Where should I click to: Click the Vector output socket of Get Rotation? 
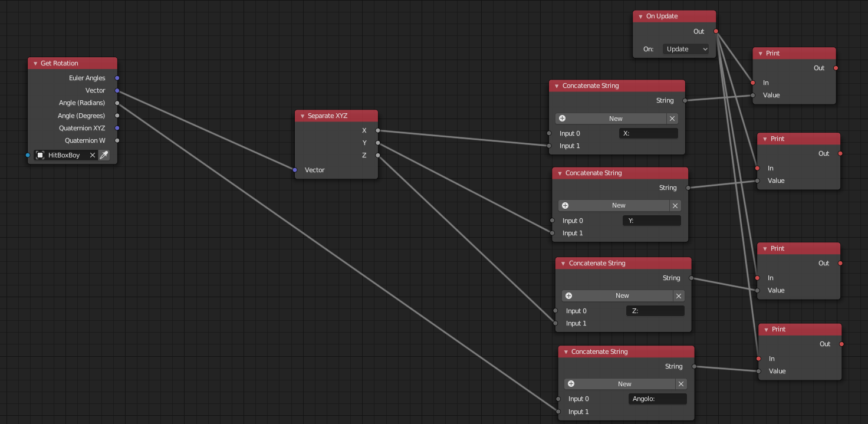[x=117, y=90]
